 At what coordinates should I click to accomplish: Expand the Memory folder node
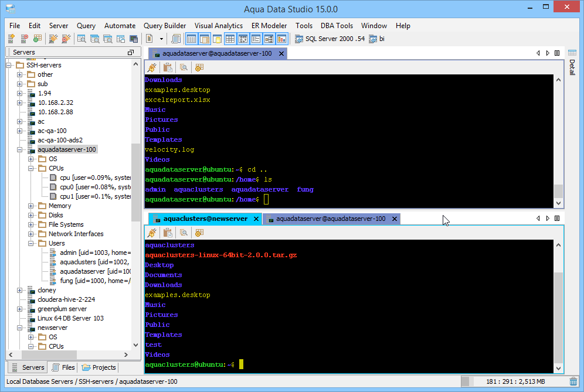point(31,206)
